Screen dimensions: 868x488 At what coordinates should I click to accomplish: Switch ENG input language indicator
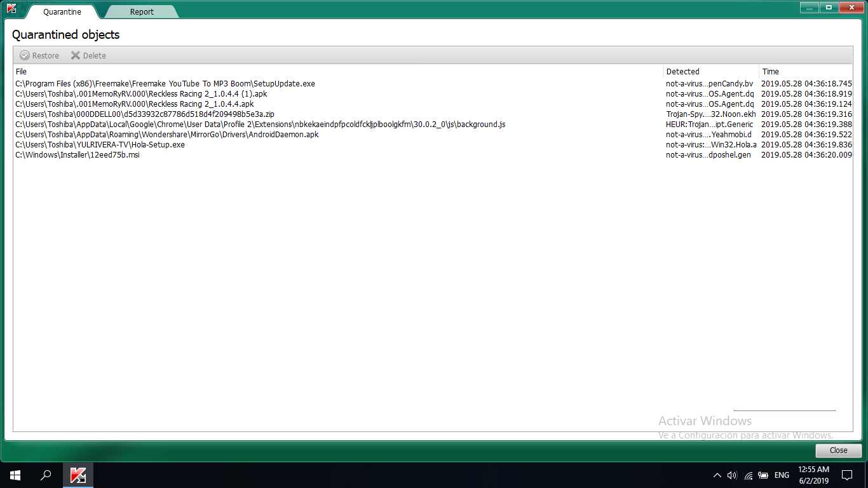click(782, 475)
